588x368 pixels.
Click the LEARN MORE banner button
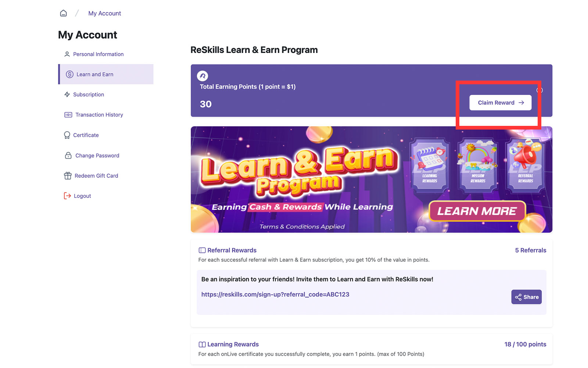pos(476,211)
